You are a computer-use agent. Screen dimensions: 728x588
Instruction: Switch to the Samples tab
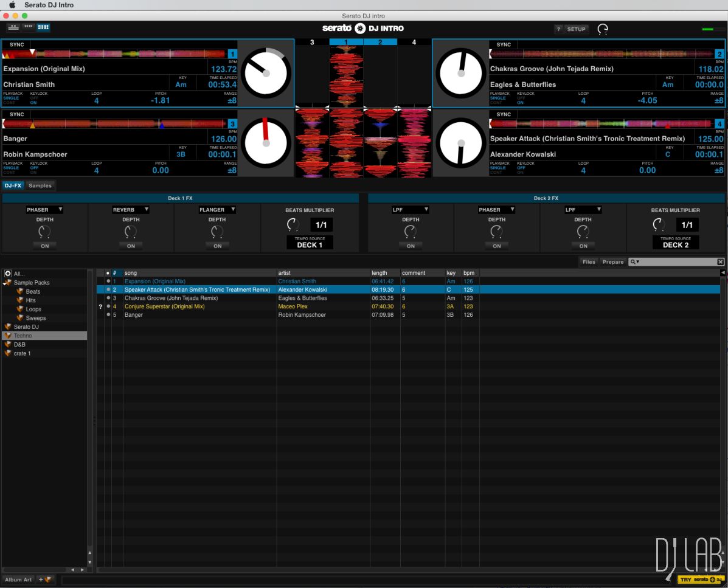(40, 185)
